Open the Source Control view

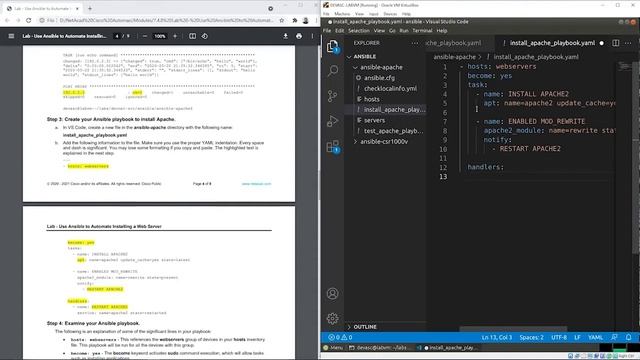pos(333,96)
